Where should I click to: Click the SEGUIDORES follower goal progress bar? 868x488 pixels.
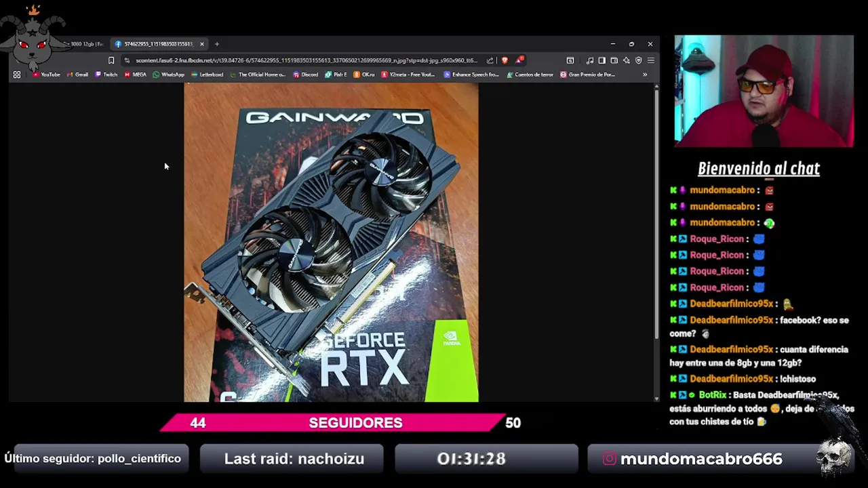332,422
